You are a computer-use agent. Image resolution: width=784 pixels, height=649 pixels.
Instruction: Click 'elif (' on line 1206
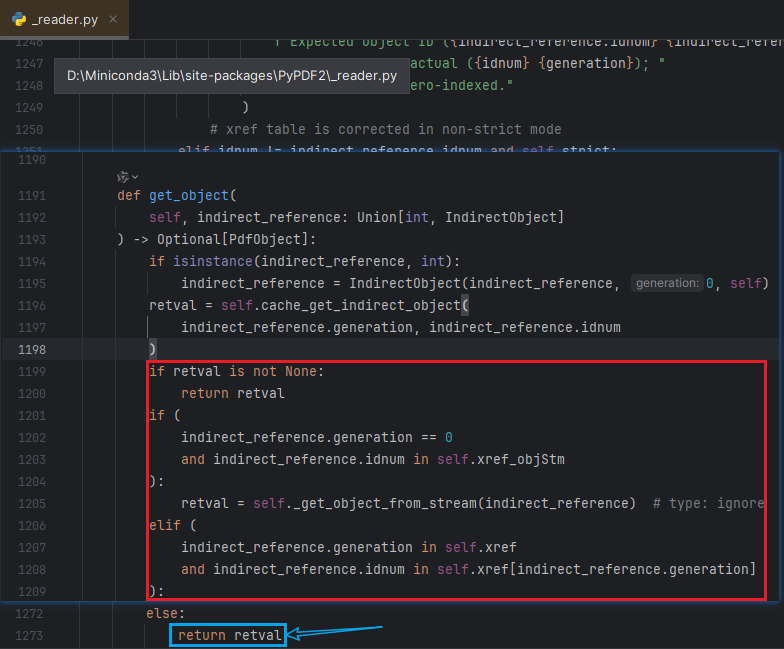(x=172, y=526)
